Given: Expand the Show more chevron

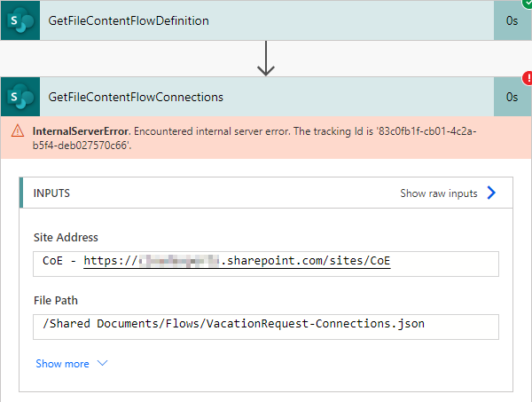Looking at the screenshot, I should click(x=101, y=364).
